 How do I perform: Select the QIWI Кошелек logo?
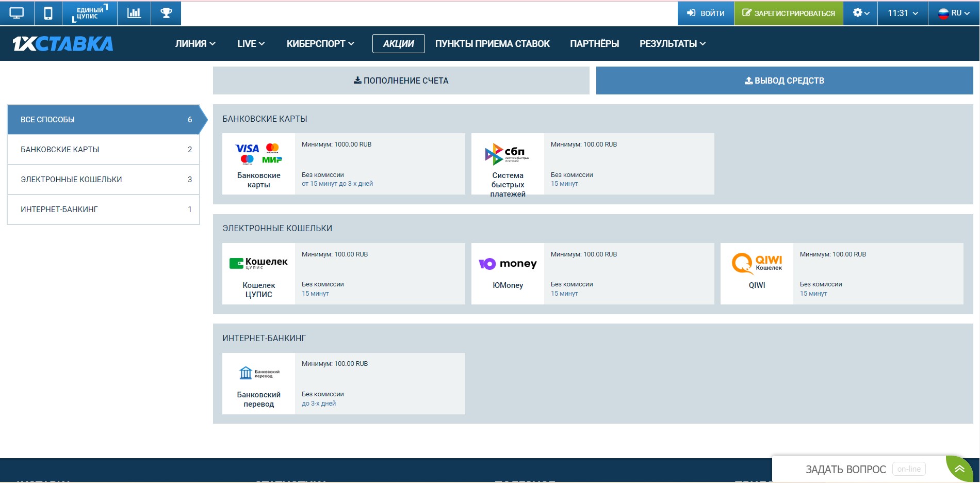757,263
